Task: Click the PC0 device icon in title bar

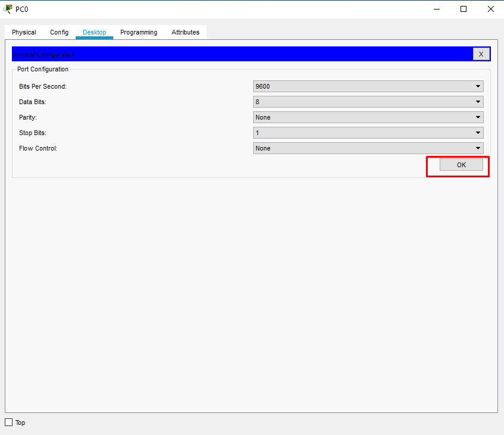Action: (7, 8)
